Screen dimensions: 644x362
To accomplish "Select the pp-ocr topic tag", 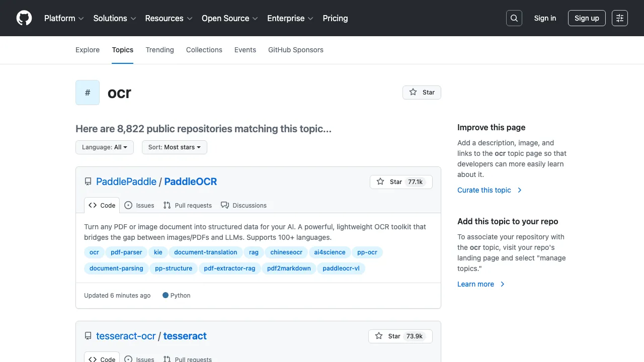I will (367, 252).
